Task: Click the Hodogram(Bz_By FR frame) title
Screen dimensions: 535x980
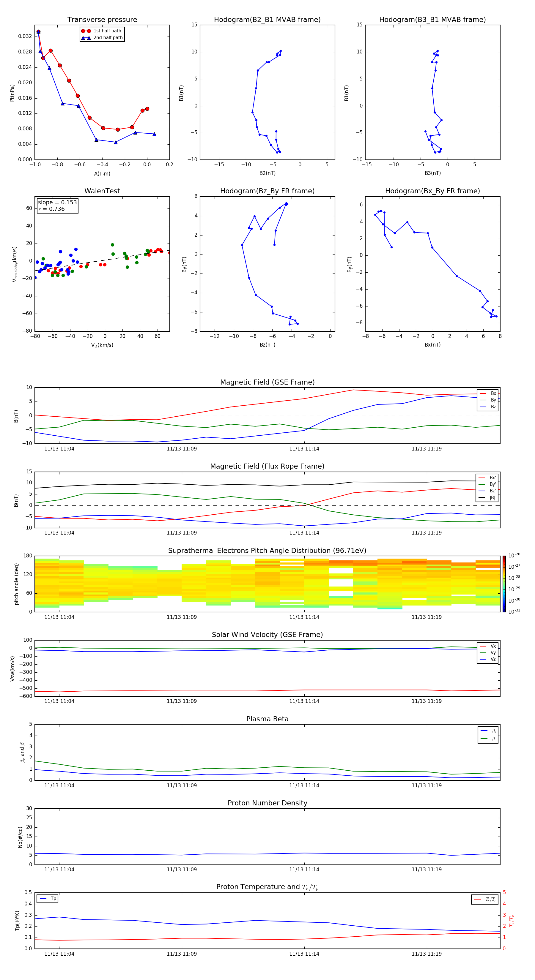Action: (x=267, y=191)
